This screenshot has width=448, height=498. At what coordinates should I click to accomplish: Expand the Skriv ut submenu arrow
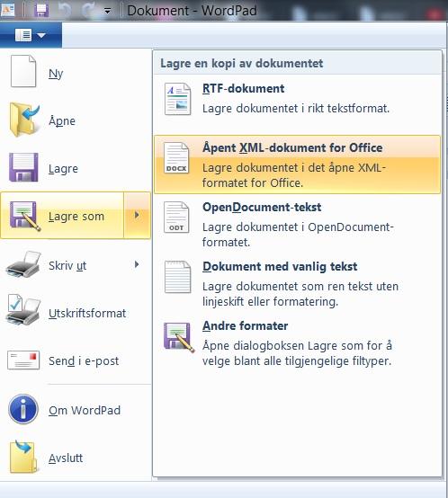(137, 264)
